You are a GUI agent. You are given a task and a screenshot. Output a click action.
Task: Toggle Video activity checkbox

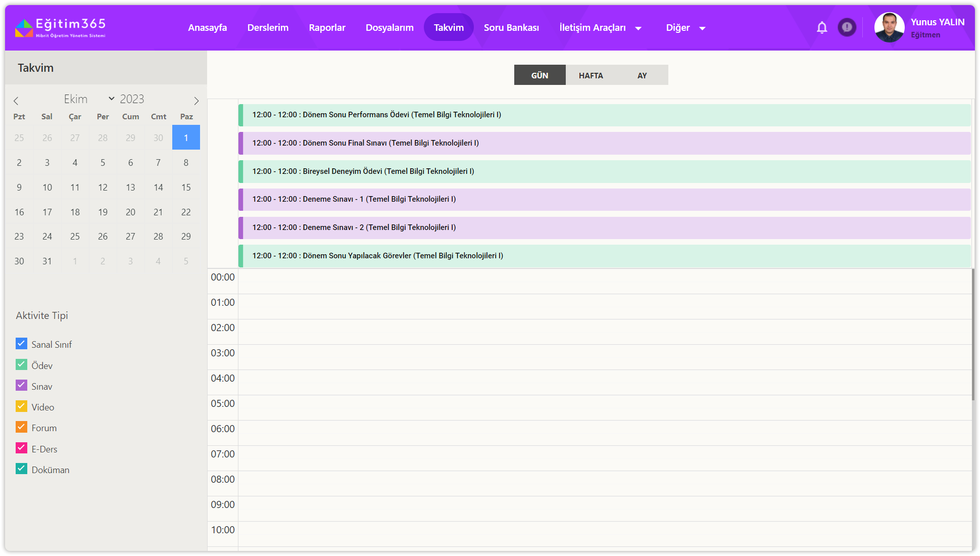pos(21,406)
